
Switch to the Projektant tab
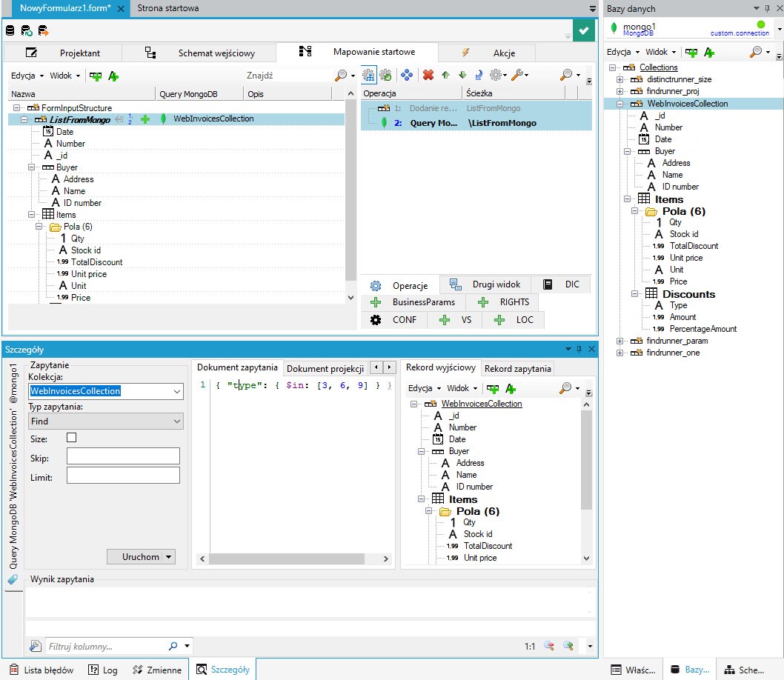pyautogui.click(x=63, y=53)
